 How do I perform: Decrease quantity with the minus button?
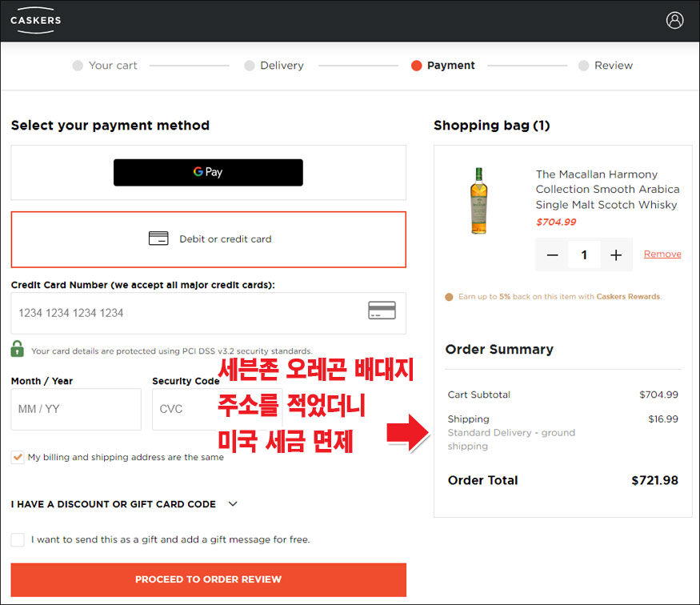point(552,255)
